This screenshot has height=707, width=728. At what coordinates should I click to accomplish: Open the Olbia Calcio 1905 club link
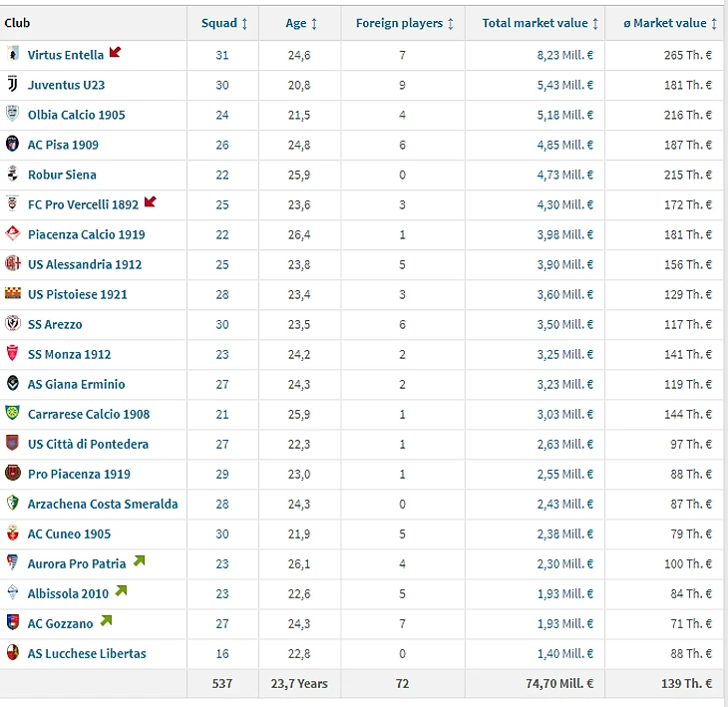tap(77, 115)
